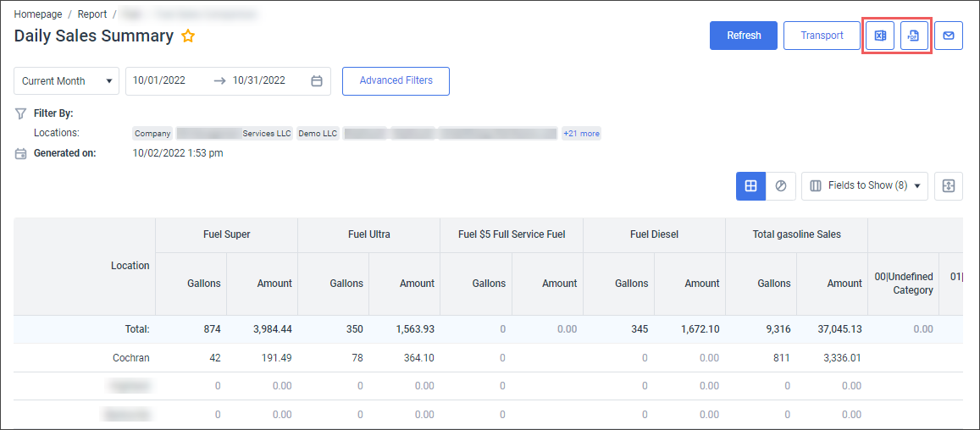
Task: Click the Transport button
Action: pos(822,36)
